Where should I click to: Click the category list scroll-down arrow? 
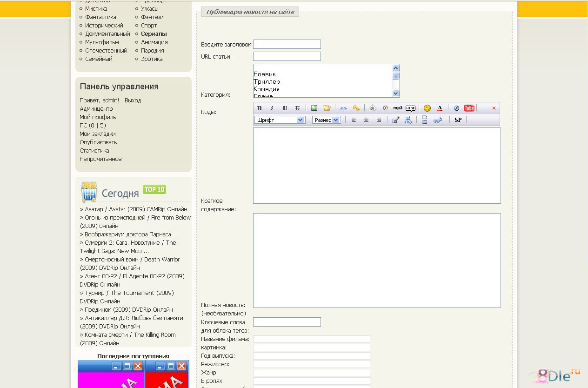tap(396, 93)
